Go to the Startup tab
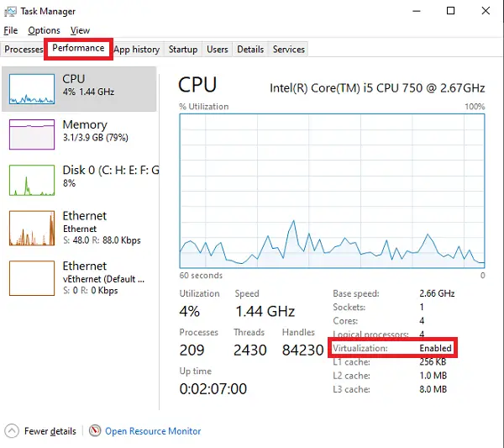The height and width of the screenshot is (448, 504). 182,50
